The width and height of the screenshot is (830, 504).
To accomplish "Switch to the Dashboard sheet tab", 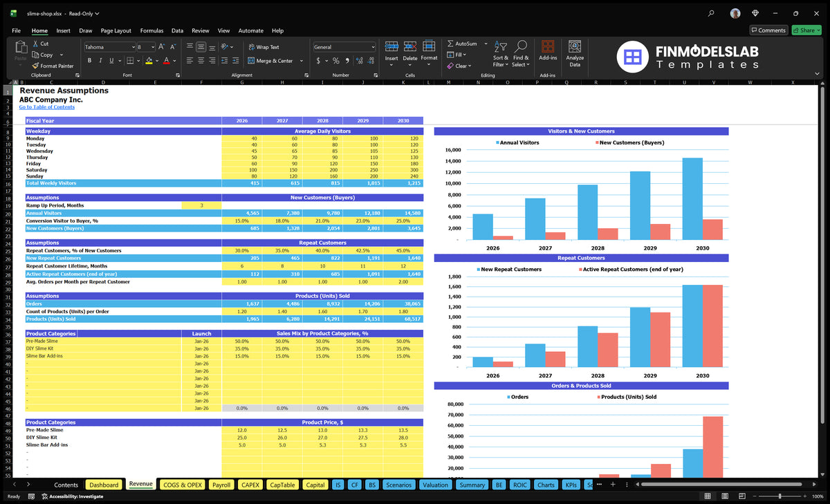I will coord(104,485).
